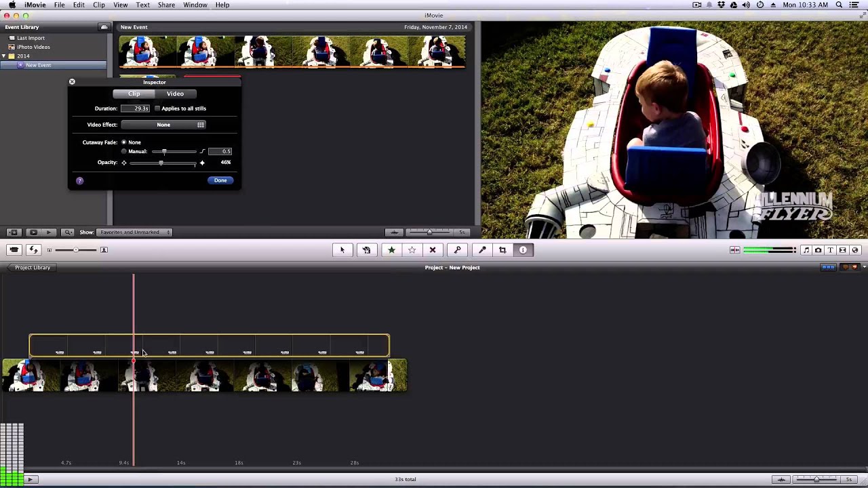Toggle project audio waveforms button

click(x=781, y=479)
